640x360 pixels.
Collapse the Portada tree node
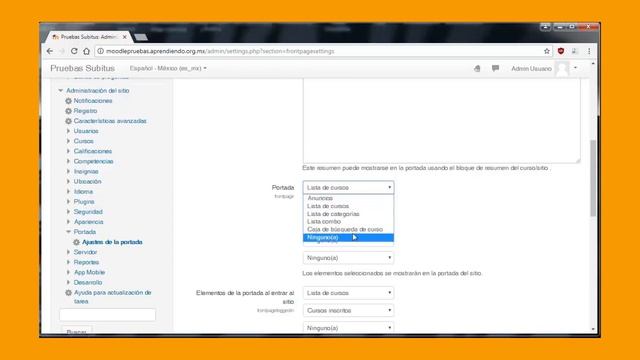68,232
